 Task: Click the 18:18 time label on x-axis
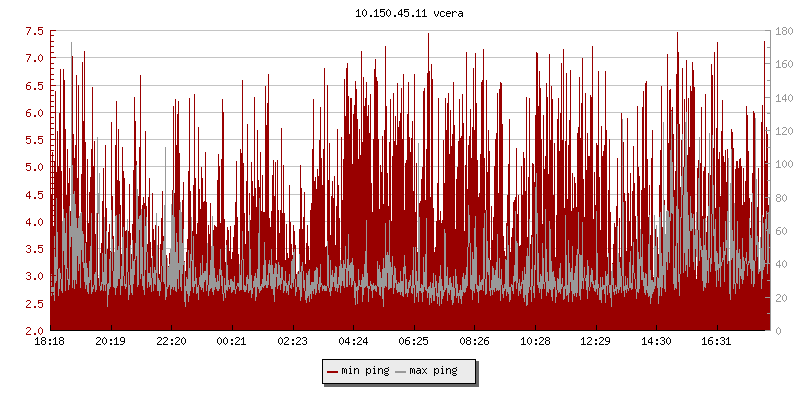(x=50, y=341)
